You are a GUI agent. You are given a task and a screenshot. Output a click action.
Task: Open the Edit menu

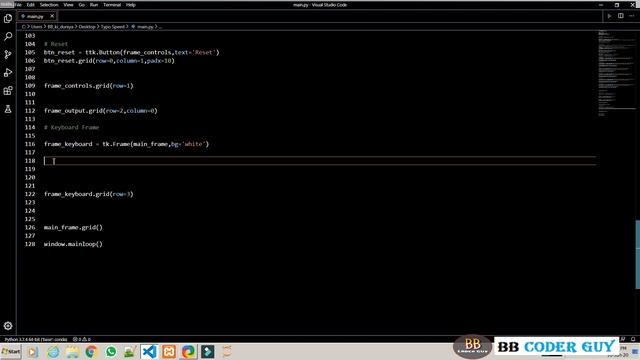[31, 5]
